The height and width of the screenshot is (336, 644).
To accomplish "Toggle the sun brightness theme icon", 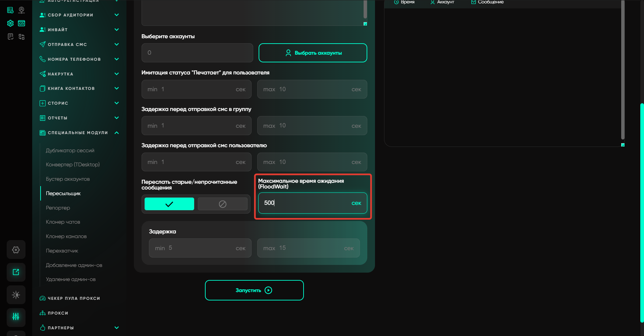I will click(x=16, y=295).
